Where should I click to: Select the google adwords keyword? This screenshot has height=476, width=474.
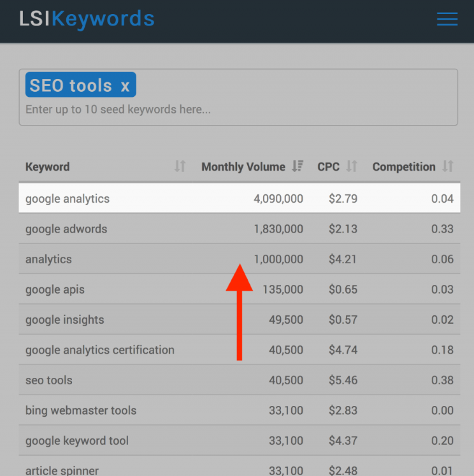66,229
